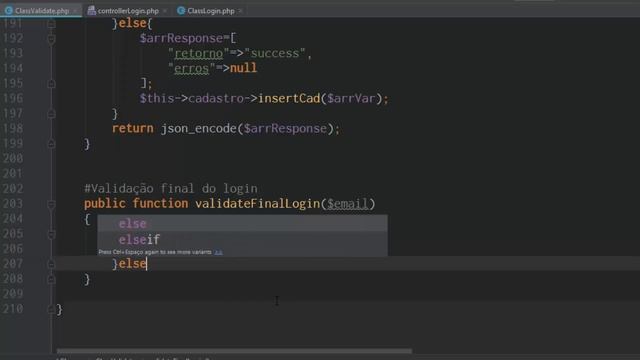Click the '#Validação final do login' comment
Screen dimensions: 640x360
[x=171, y=189]
